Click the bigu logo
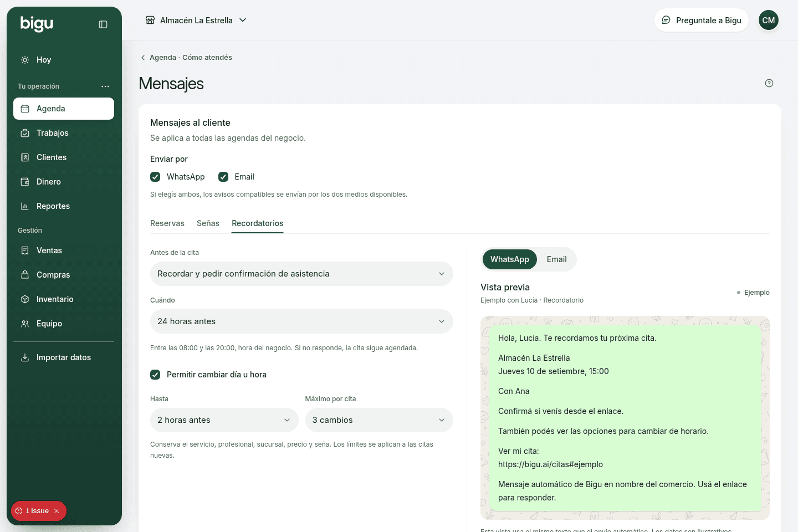The height and width of the screenshot is (532, 798). click(x=37, y=24)
